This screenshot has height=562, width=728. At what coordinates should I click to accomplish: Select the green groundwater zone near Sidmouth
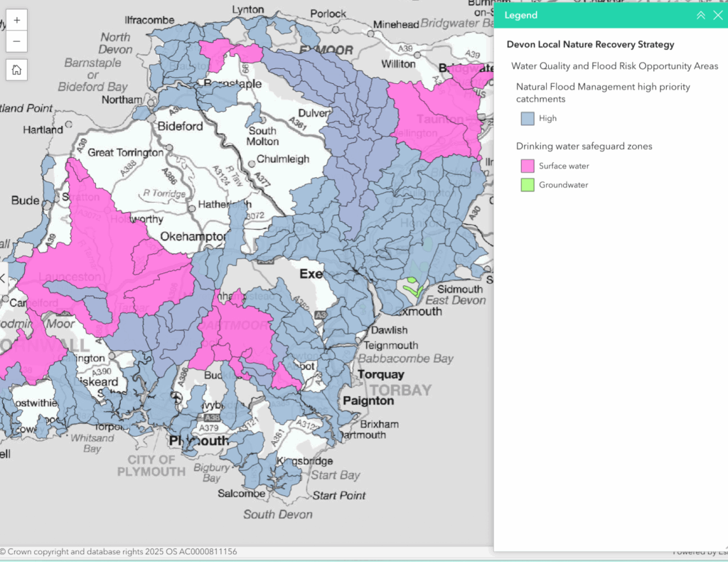point(411,289)
